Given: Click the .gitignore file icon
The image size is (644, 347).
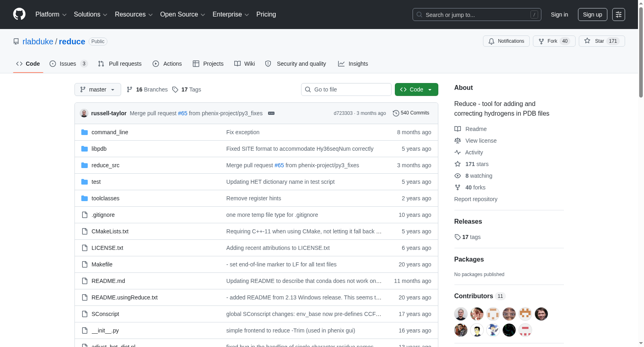Looking at the screenshot, I should 85,215.
